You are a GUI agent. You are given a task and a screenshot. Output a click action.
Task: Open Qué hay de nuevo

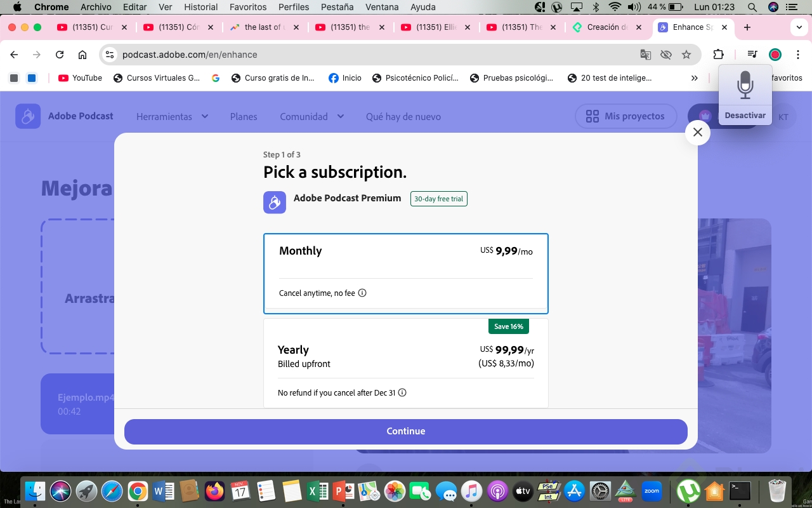click(403, 116)
